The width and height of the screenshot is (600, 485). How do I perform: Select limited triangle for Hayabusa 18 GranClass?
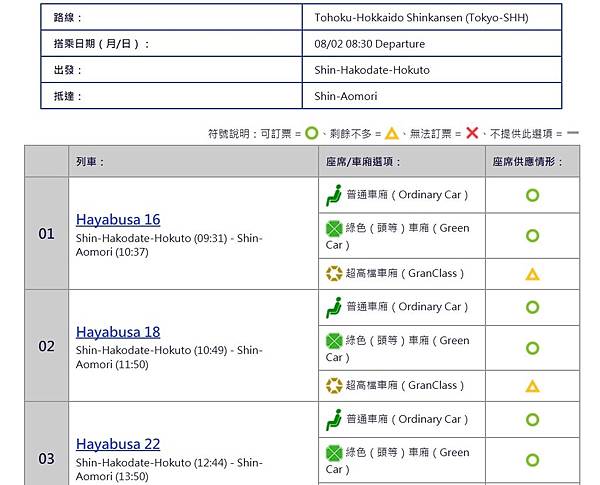pos(532,386)
